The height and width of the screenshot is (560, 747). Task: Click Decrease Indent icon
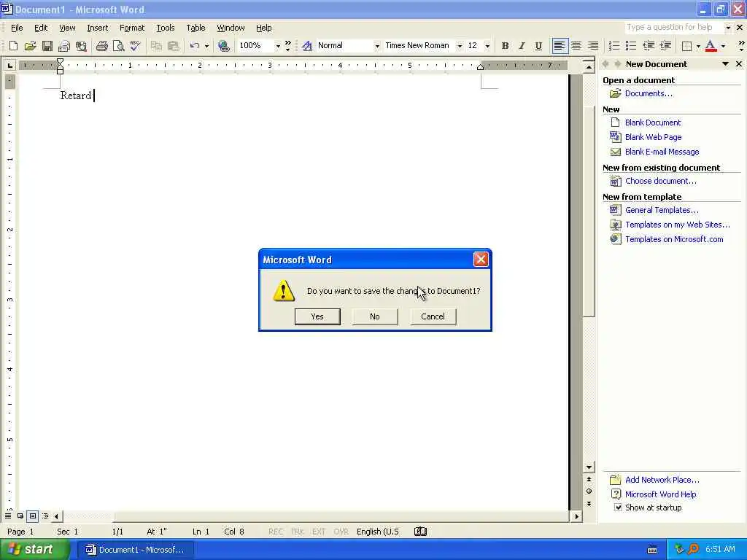coord(649,46)
